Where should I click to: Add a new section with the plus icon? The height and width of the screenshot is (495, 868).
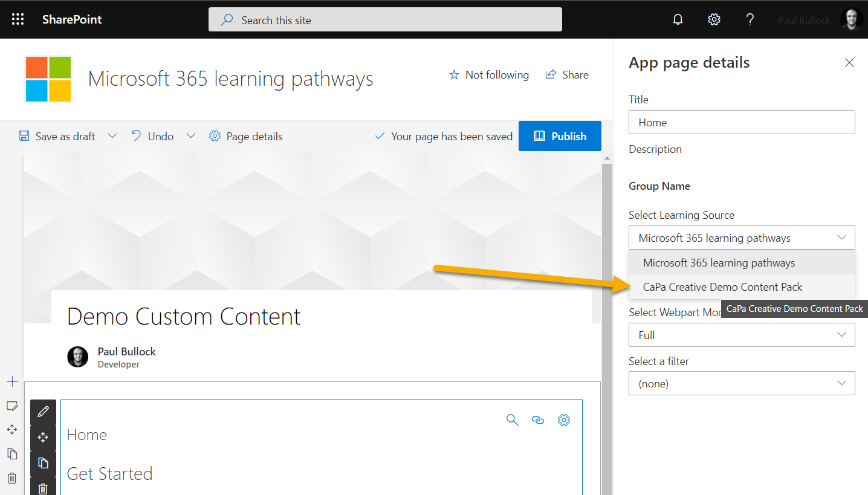point(12,381)
